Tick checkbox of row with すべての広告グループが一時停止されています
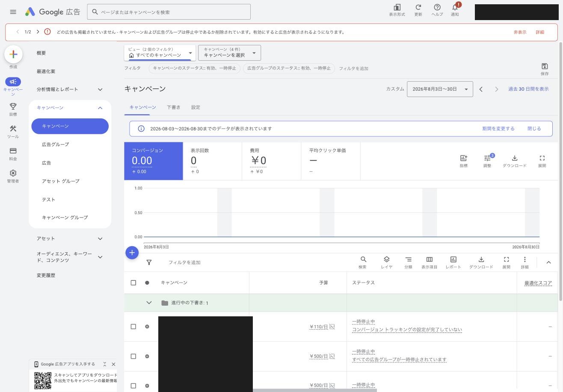 [x=133, y=356]
